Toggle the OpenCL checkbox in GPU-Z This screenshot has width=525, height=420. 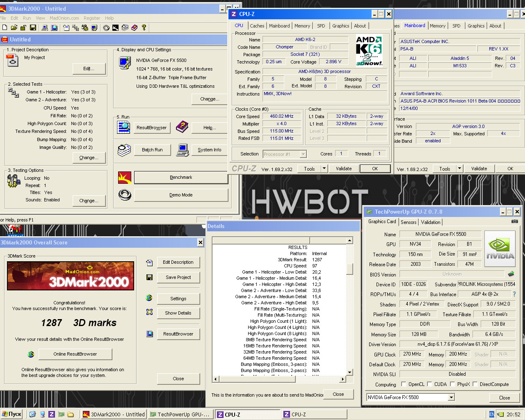404,384
